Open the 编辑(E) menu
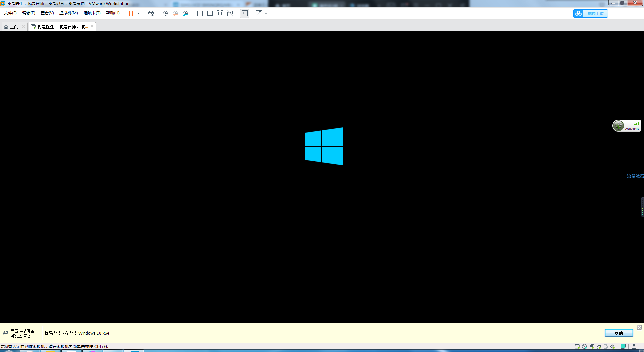 tap(29, 13)
